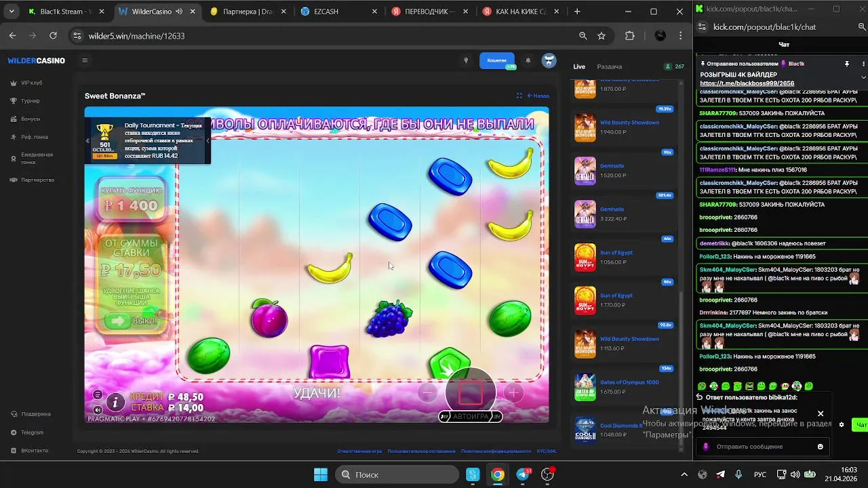This screenshot has width=868, height=488.
Task: Open Политика конфиденциальности footer link
Action: coord(496,451)
